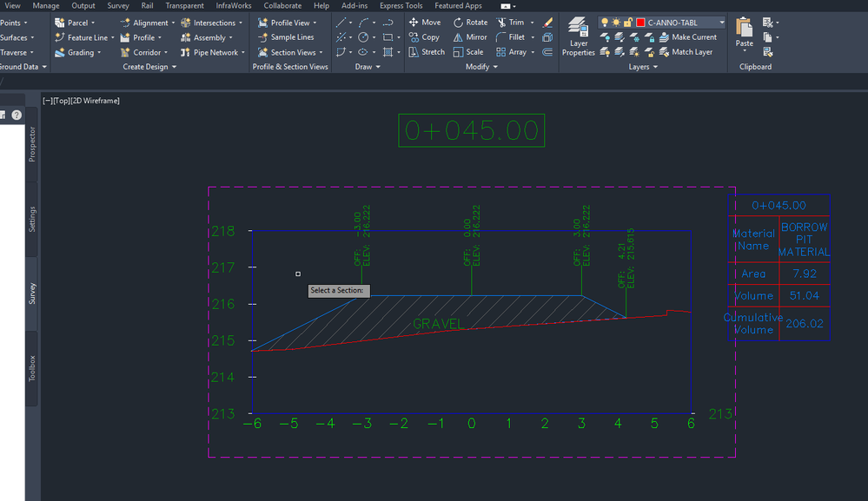Click the Rotate tool icon
868x501 pixels.
pos(459,22)
